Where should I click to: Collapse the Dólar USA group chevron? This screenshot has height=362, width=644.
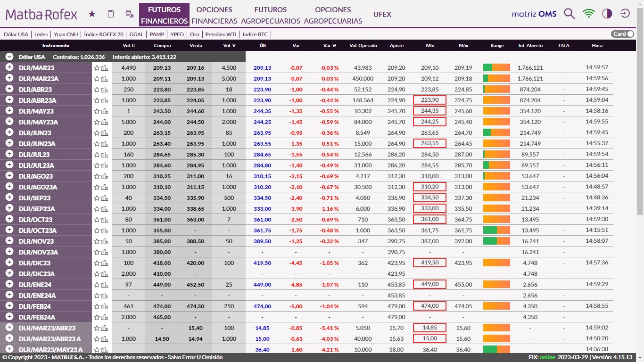(9, 57)
